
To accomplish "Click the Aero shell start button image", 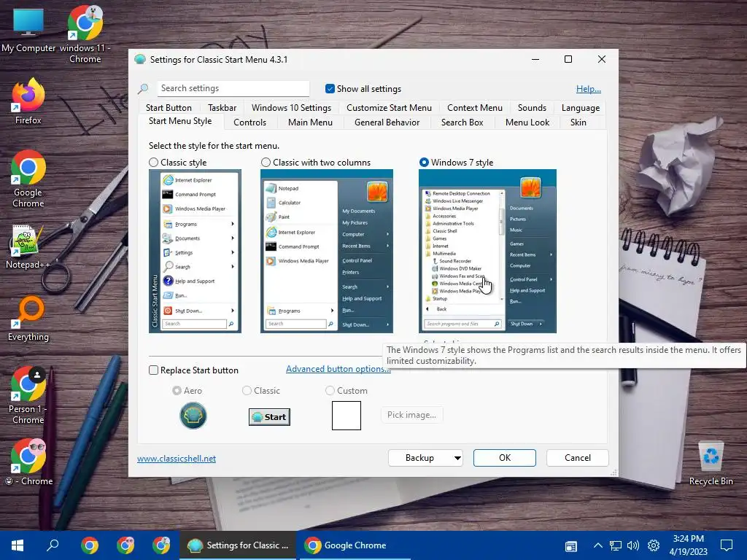I will [x=193, y=416].
